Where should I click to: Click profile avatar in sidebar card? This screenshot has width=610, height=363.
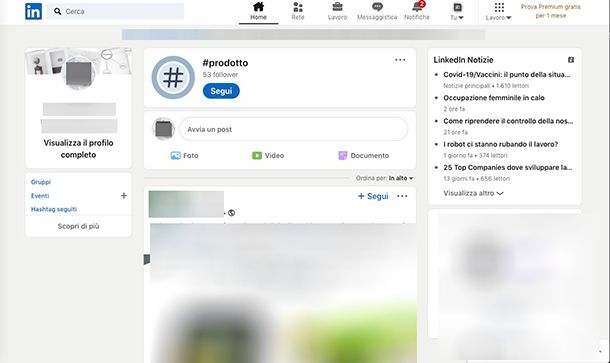pyautogui.click(x=79, y=73)
